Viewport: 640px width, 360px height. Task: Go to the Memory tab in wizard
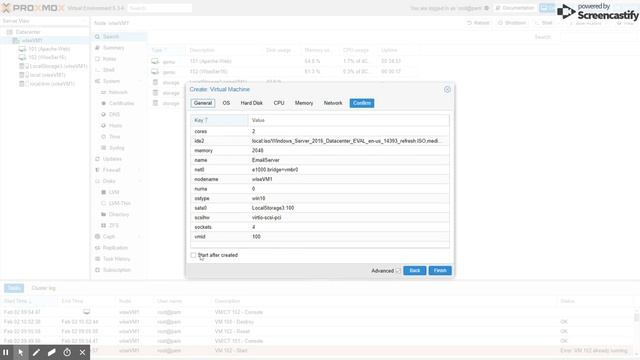pyautogui.click(x=304, y=103)
